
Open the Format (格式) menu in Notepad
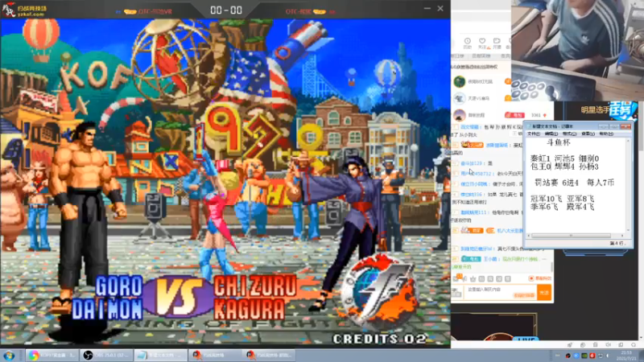569,134
